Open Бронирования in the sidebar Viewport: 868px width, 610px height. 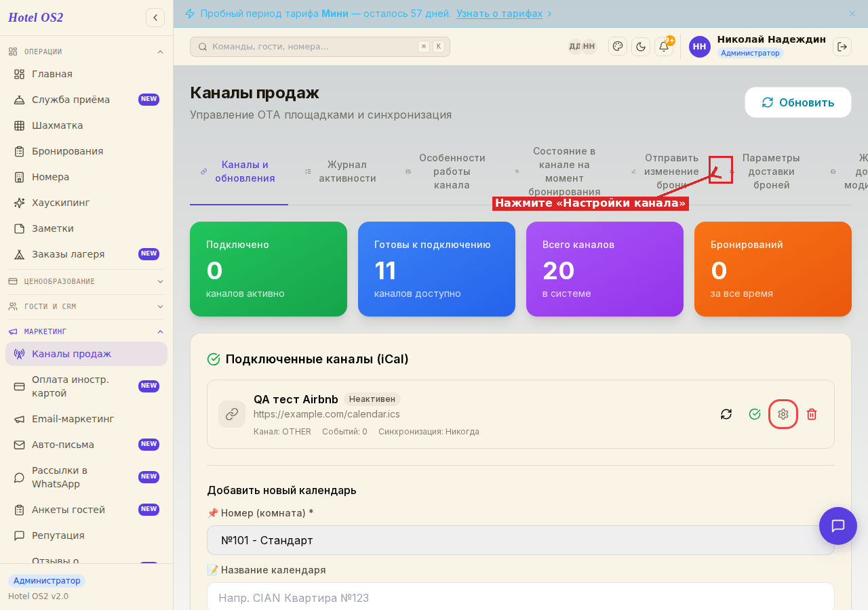pyautogui.click(x=86, y=151)
